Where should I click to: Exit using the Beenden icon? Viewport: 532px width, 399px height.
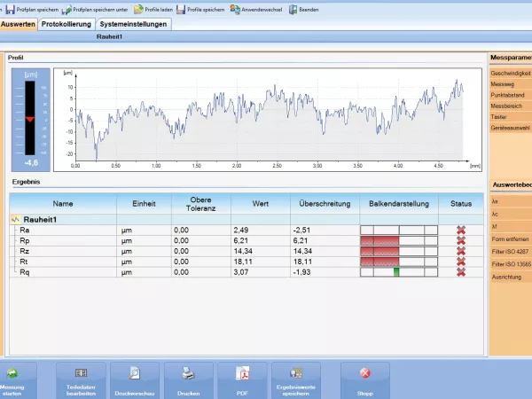tap(292, 9)
